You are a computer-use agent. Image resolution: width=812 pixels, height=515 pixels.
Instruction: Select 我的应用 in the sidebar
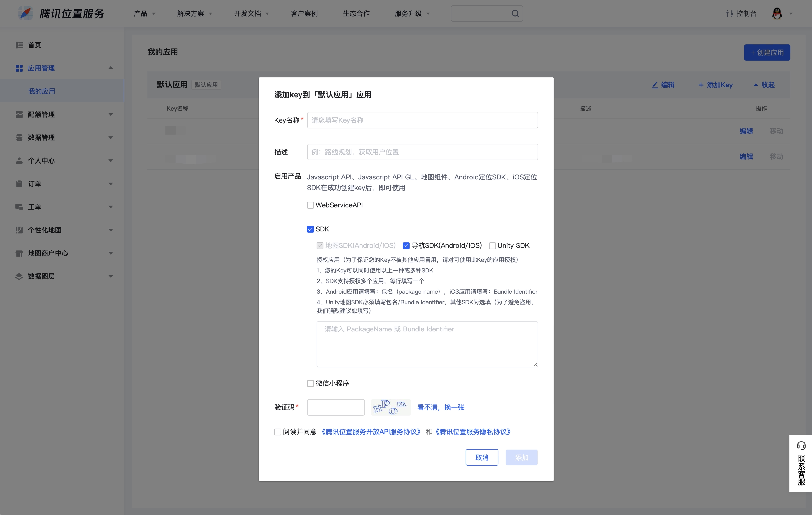(42, 91)
